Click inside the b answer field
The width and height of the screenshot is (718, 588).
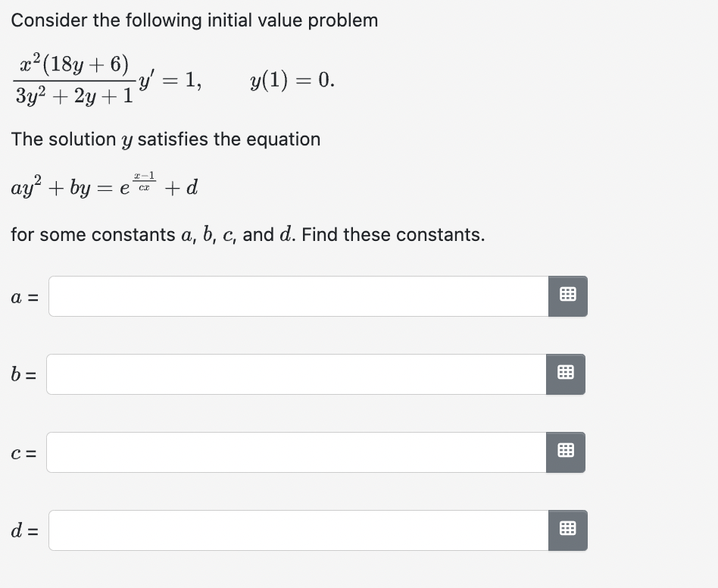pyautogui.click(x=295, y=374)
